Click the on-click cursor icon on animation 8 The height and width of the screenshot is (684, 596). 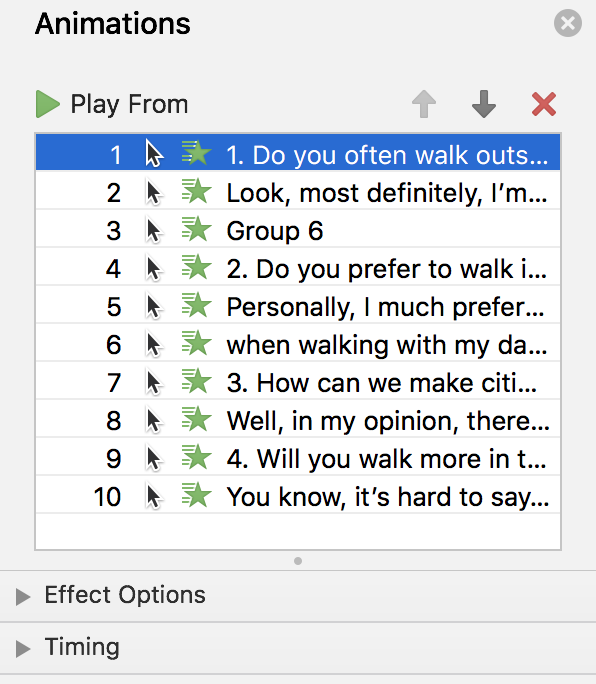click(x=153, y=421)
